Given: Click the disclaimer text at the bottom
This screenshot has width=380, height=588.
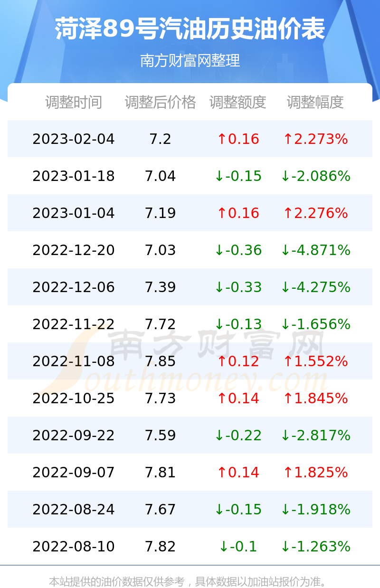Looking at the screenshot, I should (188, 581).
